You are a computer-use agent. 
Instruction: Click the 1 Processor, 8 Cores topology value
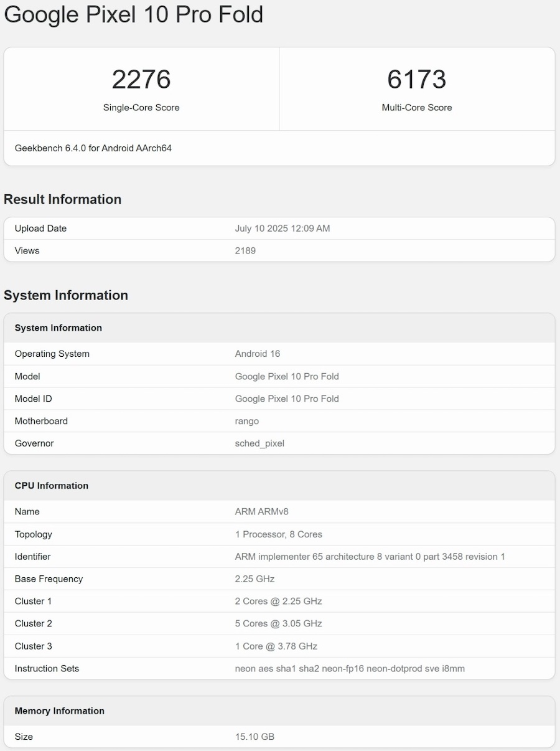coord(278,534)
